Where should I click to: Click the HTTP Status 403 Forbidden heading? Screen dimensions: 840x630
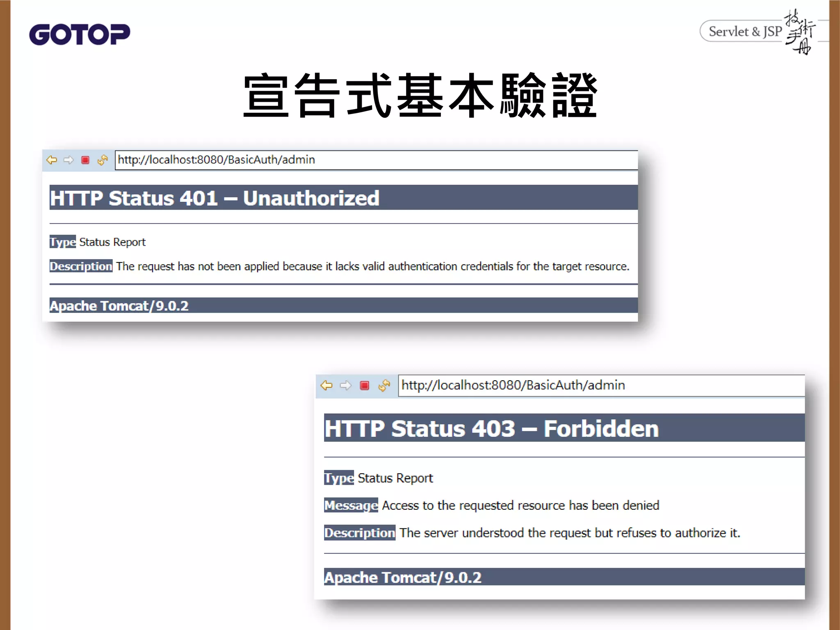click(x=491, y=429)
